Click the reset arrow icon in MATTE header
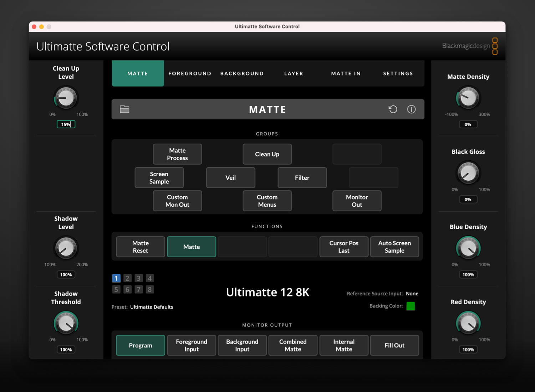The image size is (535, 392). [x=393, y=109]
